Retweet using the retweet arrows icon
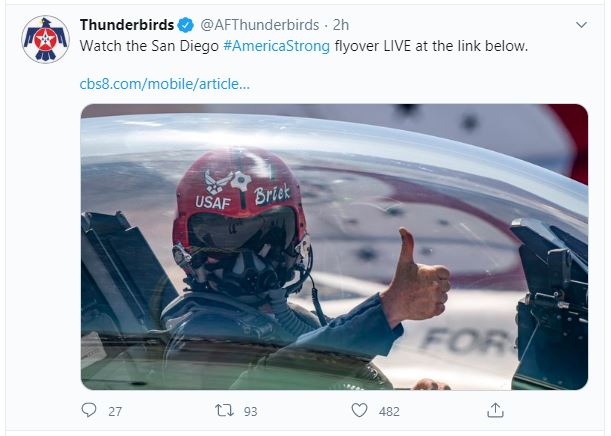 [224, 410]
